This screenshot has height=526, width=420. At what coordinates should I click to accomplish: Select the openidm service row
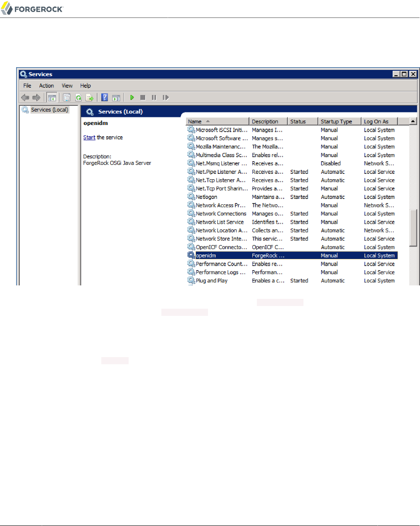point(292,255)
